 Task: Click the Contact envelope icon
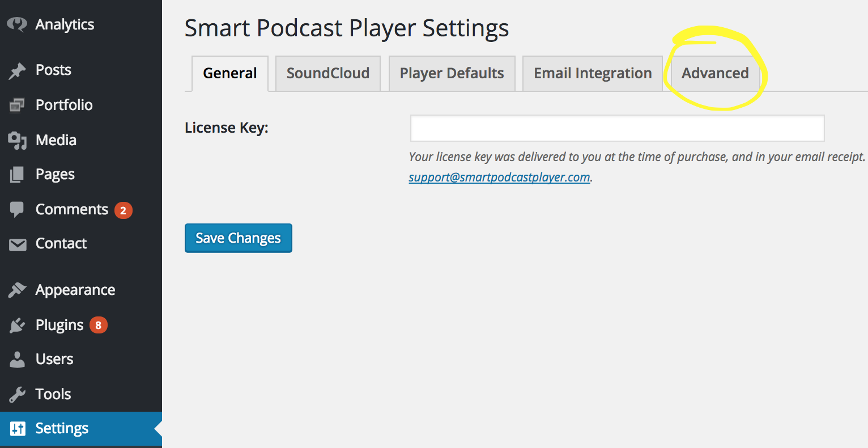(x=18, y=244)
